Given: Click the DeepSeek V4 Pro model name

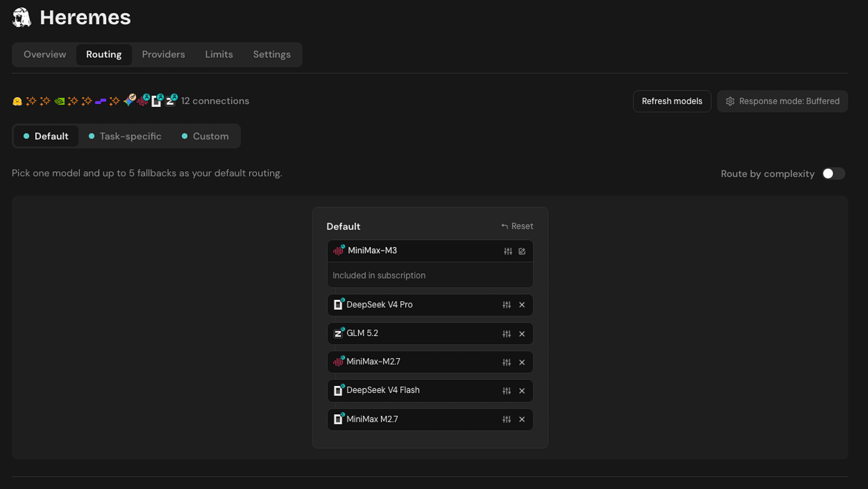Looking at the screenshot, I should 380,304.
